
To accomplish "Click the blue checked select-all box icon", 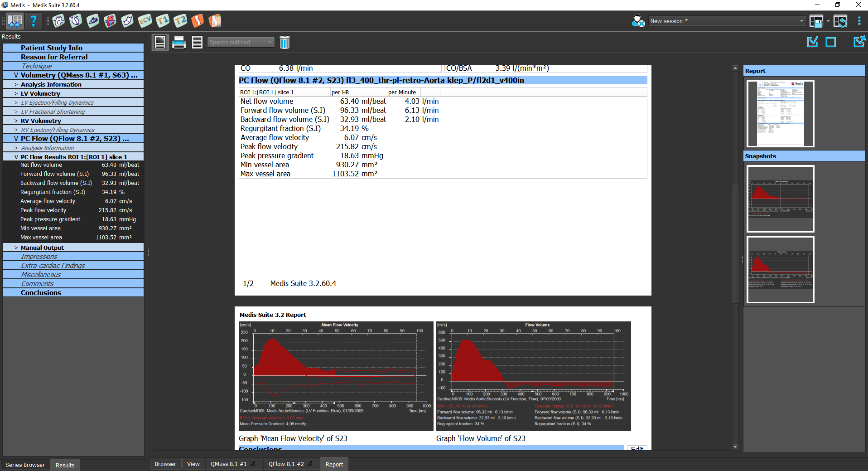I will pos(813,42).
